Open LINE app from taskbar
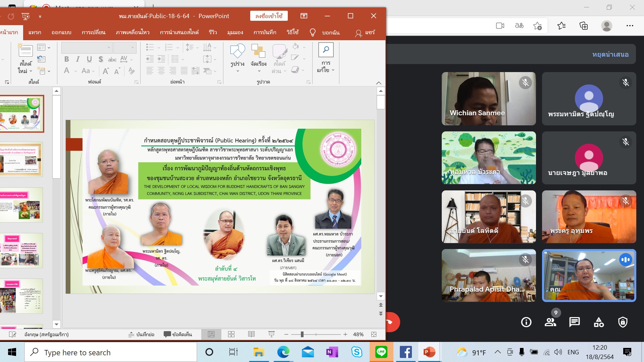 381,352
